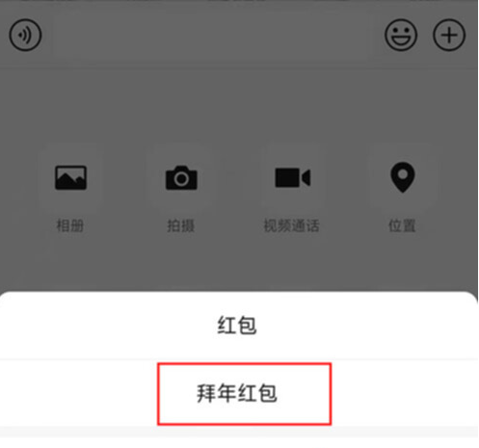Tap the 位置 location pin icon

point(403,177)
